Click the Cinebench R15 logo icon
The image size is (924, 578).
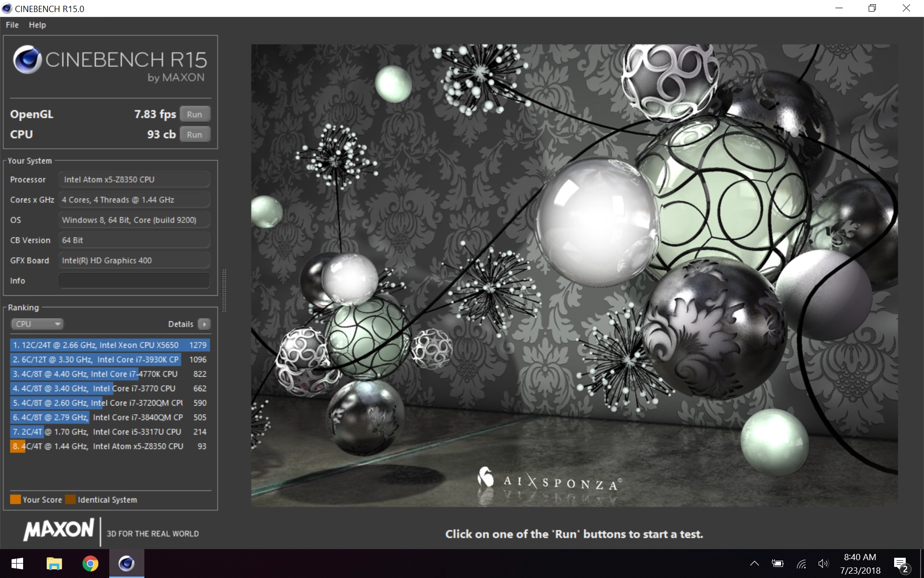coord(27,59)
